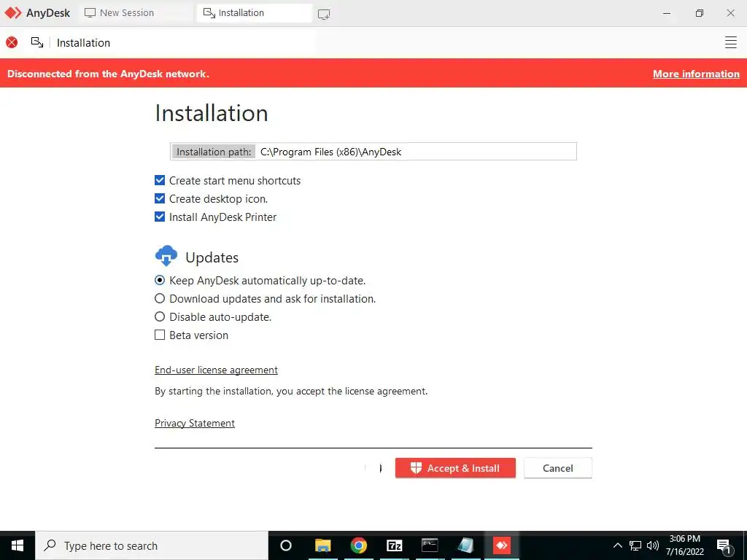Open the hamburger main menu
The height and width of the screenshot is (560, 747).
click(730, 42)
